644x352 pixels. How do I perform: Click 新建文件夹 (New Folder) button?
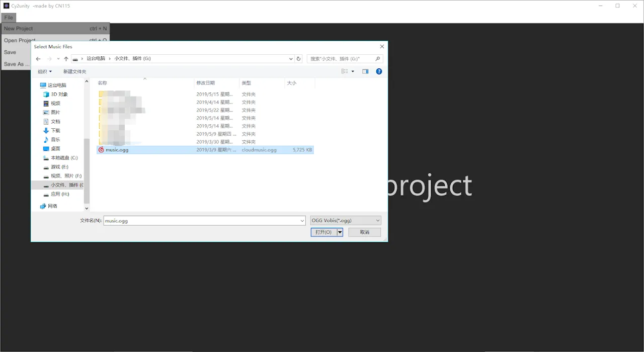[x=74, y=71]
